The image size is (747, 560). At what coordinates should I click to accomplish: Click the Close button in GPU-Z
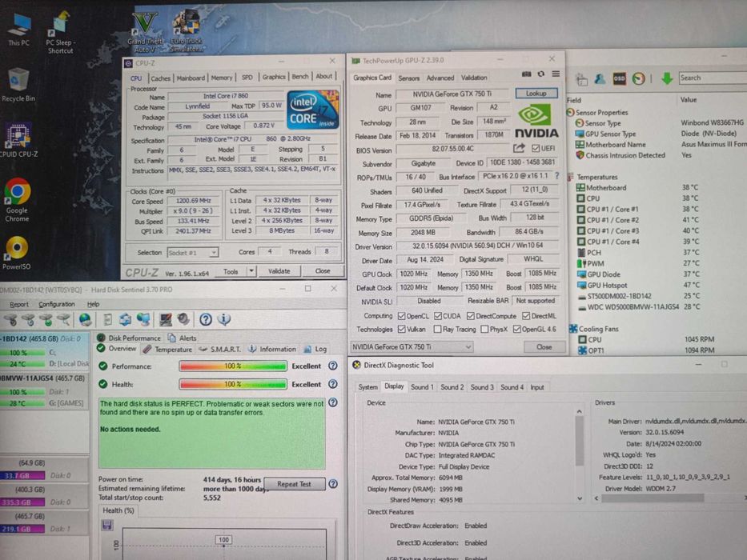544,346
